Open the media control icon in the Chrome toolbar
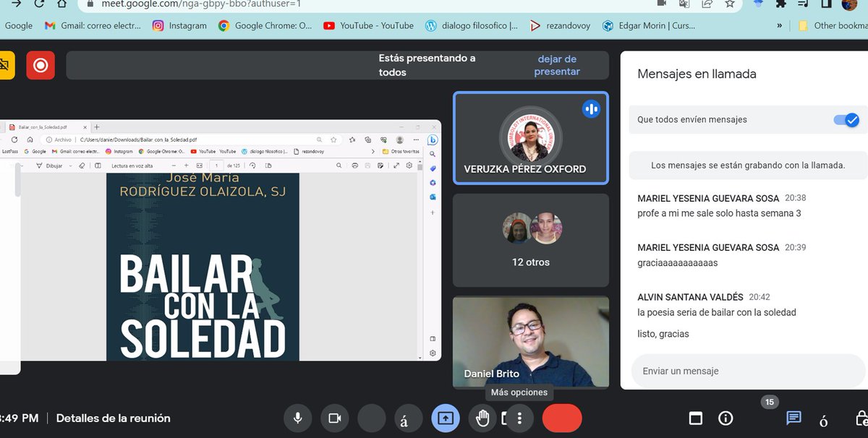 coord(803,4)
